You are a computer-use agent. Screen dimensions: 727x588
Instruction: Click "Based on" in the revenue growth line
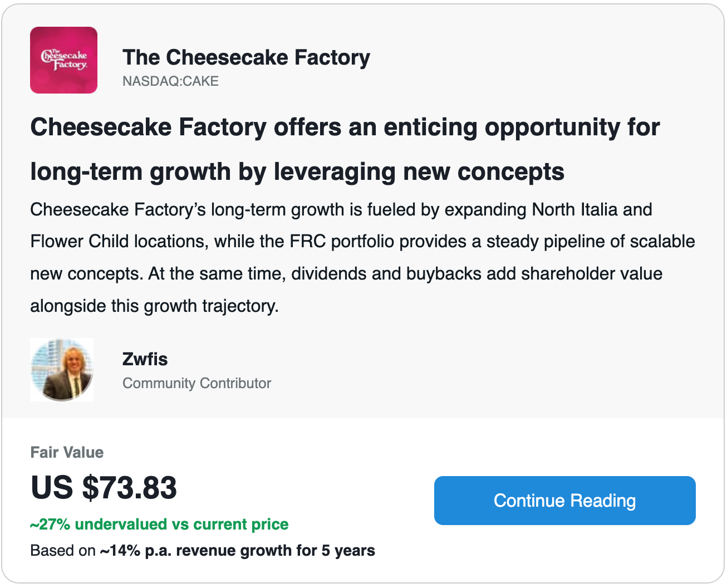pos(63,551)
